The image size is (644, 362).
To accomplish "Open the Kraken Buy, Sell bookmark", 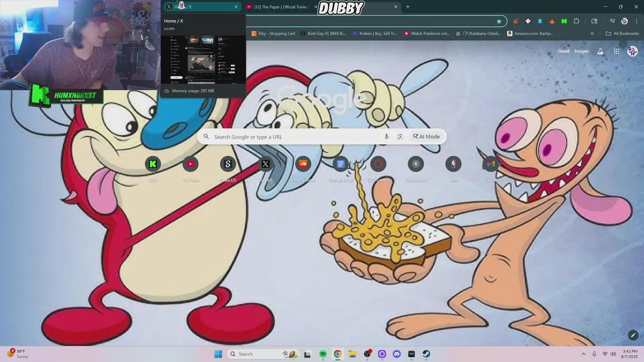I will (375, 34).
